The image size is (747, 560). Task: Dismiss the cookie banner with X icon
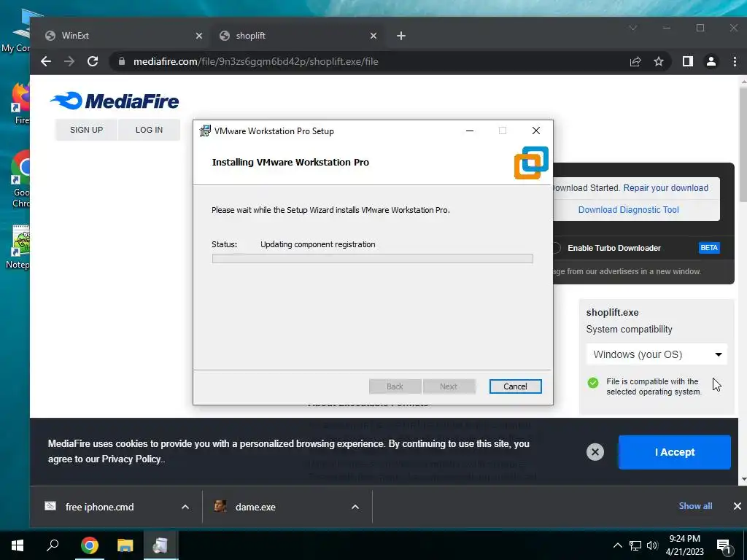coord(595,452)
